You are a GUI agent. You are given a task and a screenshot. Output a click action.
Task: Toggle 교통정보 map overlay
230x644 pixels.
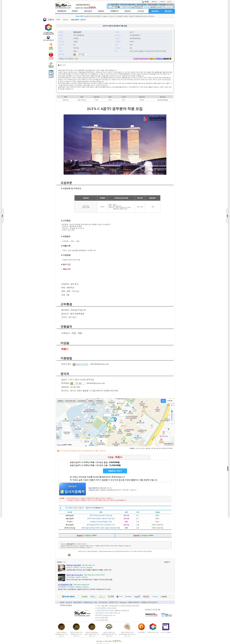60,401
